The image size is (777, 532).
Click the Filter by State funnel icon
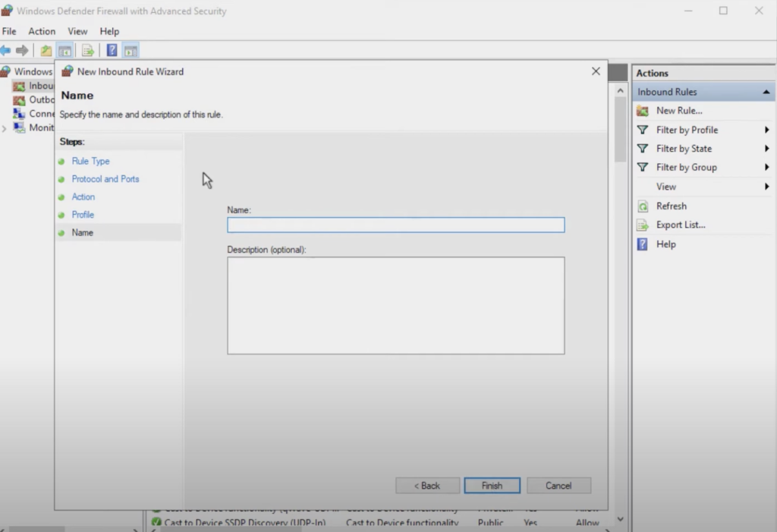coord(643,149)
